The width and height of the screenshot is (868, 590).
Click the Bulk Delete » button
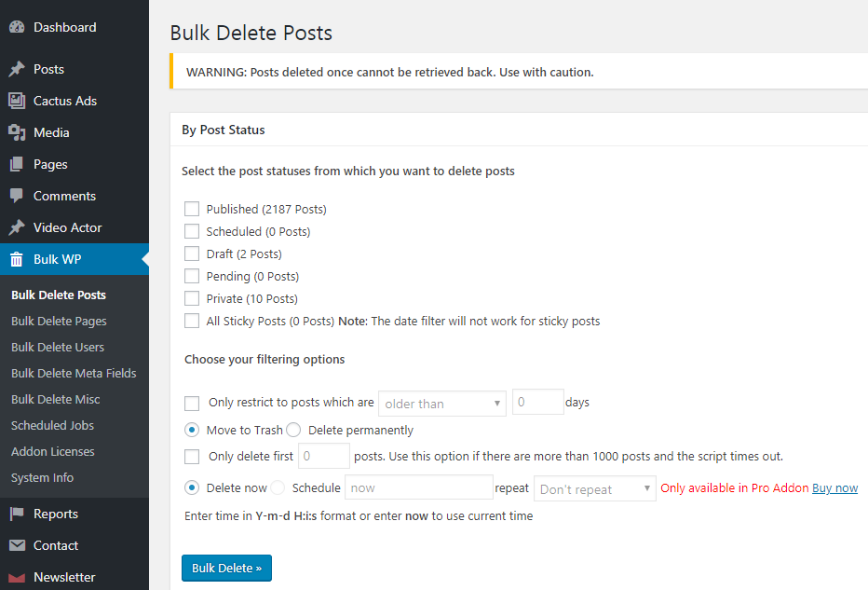click(x=226, y=568)
